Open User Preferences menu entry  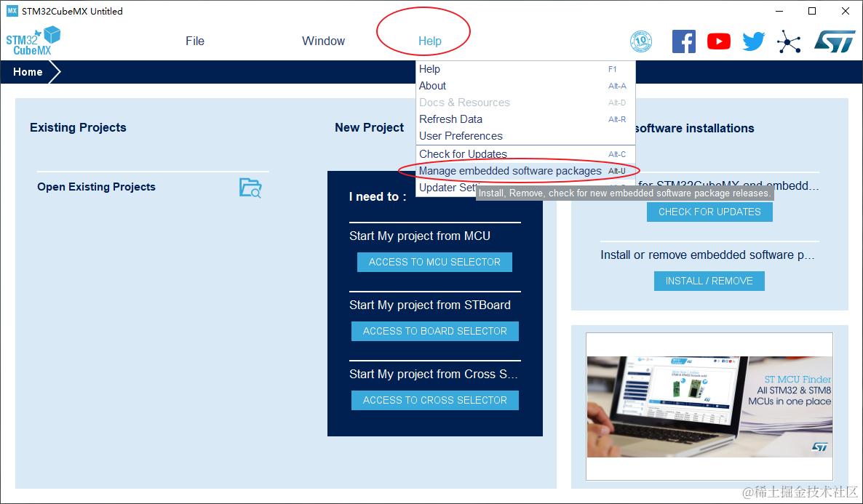(x=525, y=136)
